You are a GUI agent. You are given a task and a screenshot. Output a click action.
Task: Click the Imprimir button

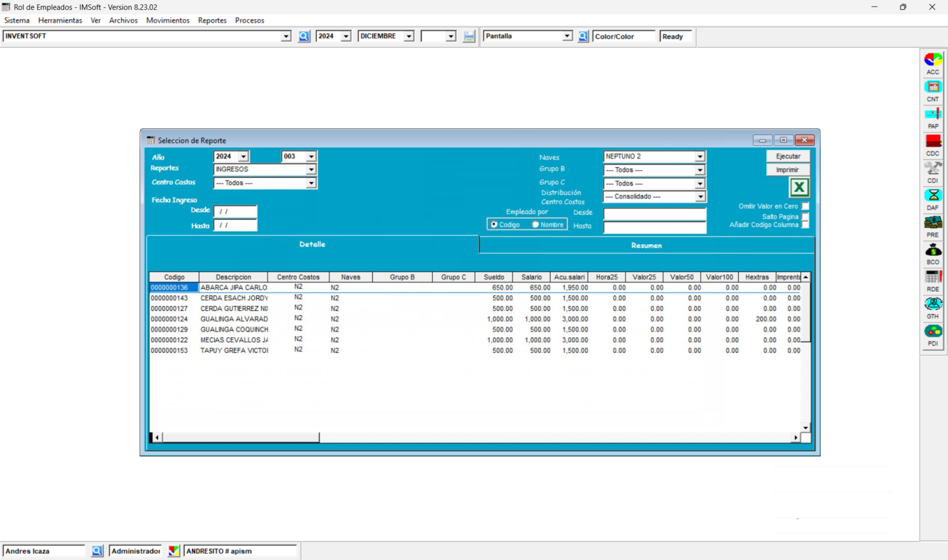(x=788, y=170)
